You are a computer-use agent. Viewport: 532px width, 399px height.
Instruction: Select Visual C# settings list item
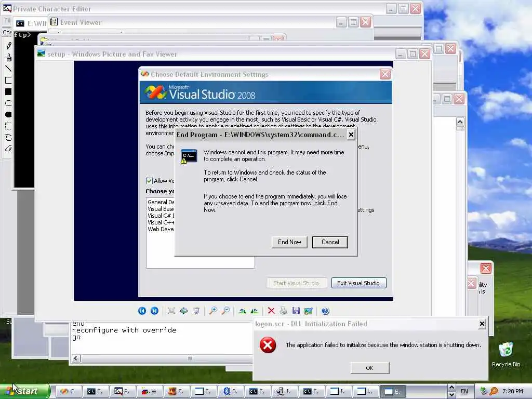[x=161, y=216]
